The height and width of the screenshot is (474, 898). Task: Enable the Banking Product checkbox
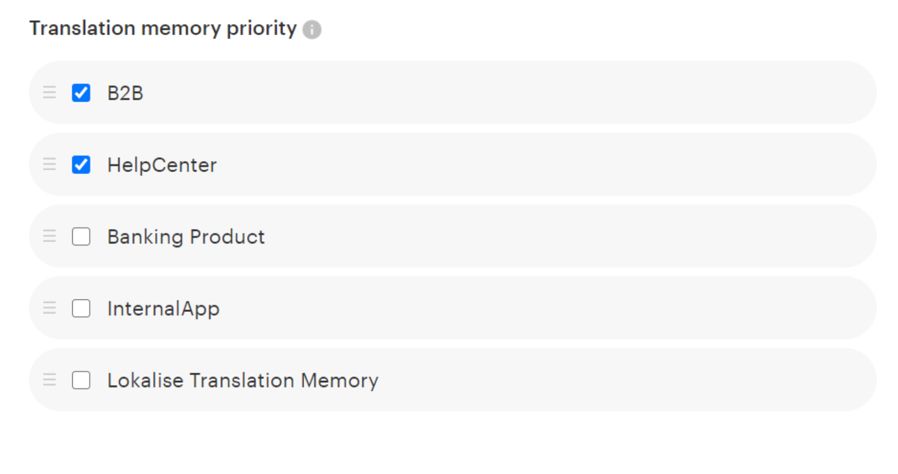(81, 237)
